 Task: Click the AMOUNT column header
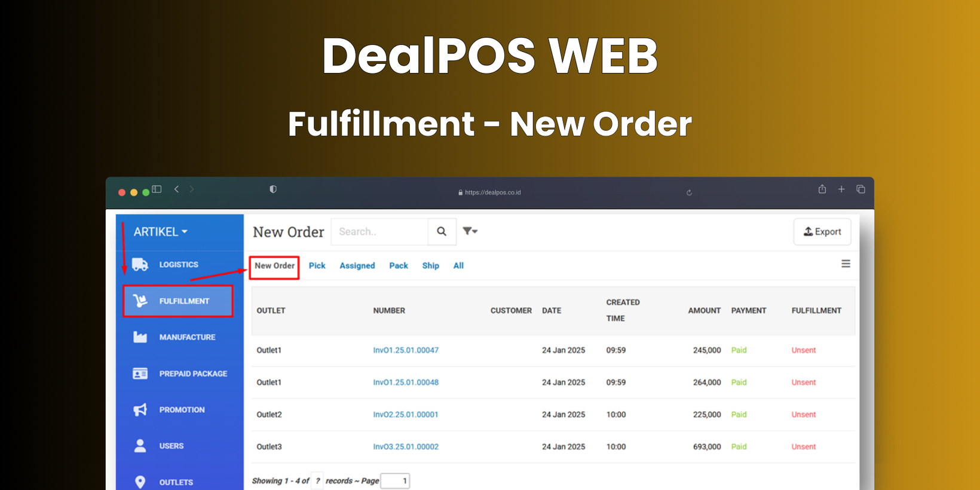pyautogui.click(x=704, y=311)
